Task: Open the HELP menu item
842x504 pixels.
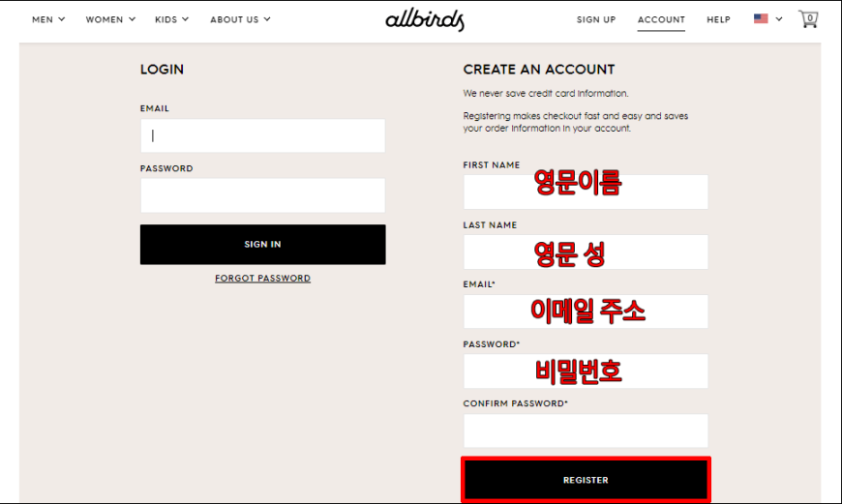Action: click(718, 20)
